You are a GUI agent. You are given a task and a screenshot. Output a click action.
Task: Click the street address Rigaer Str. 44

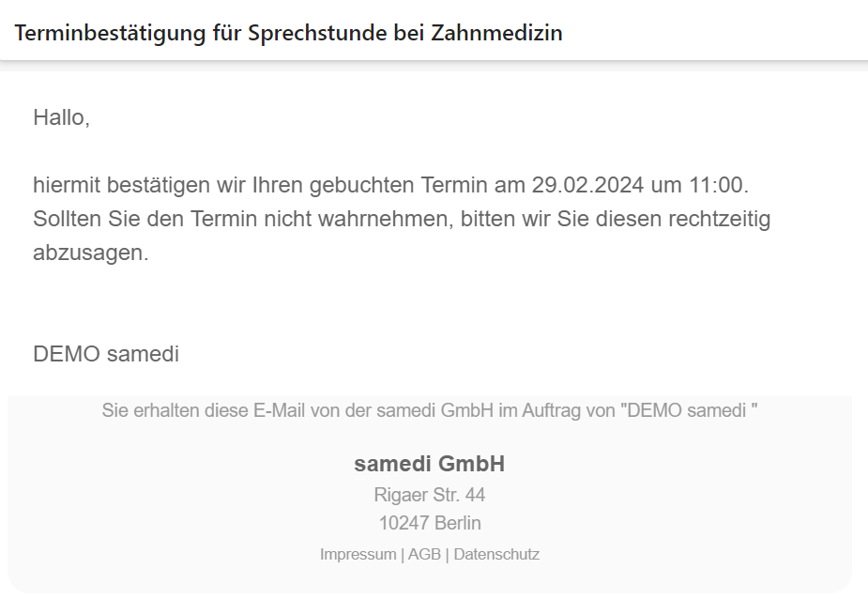(430, 495)
